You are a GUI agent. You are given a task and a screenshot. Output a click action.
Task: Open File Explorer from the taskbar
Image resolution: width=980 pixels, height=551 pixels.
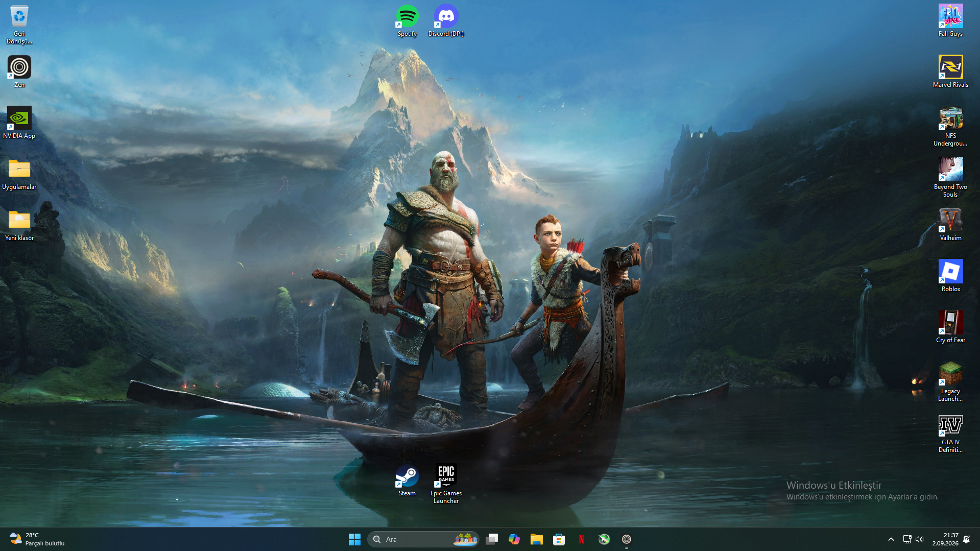[537, 539]
